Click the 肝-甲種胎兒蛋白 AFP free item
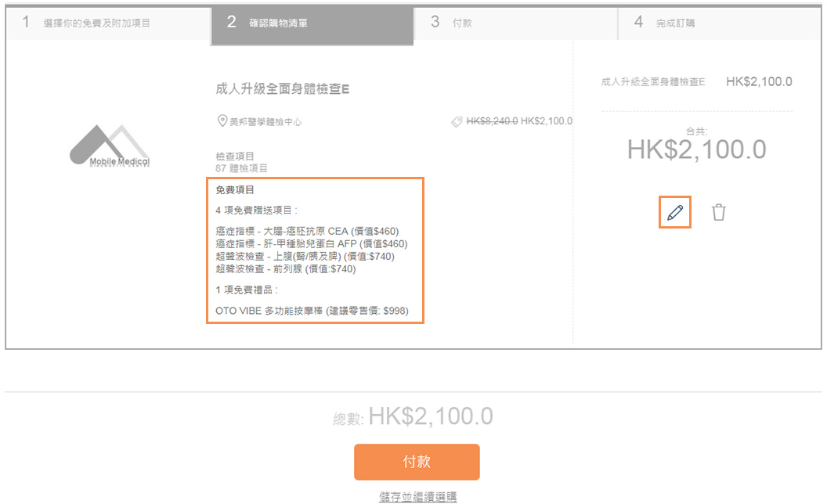The width and height of the screenshot is (827, 504). point(311,244)
